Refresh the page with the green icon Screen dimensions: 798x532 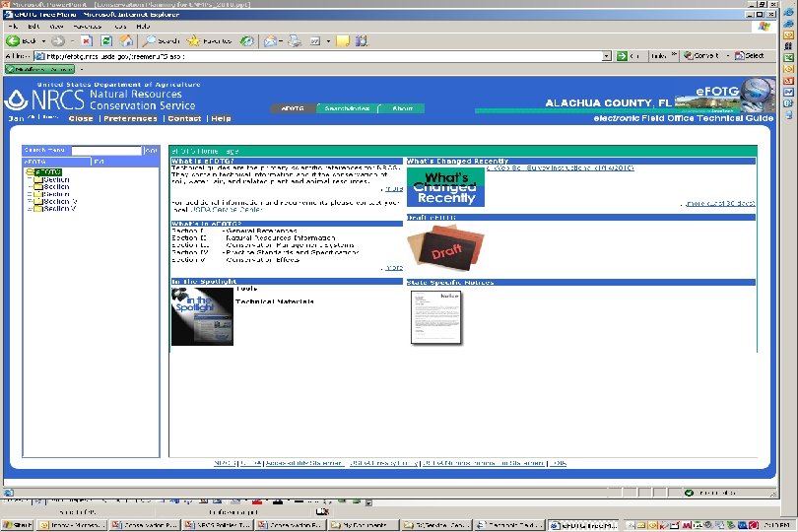[x=105, y=41]
